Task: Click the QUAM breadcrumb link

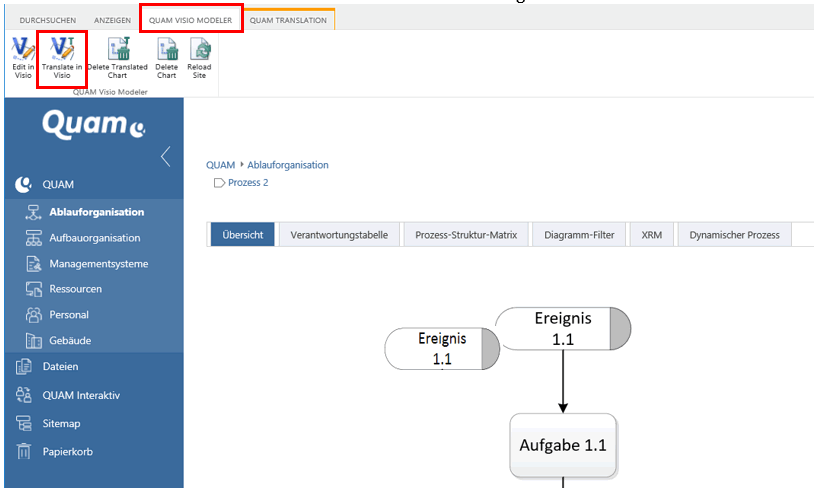Action: tap(220, 165)
